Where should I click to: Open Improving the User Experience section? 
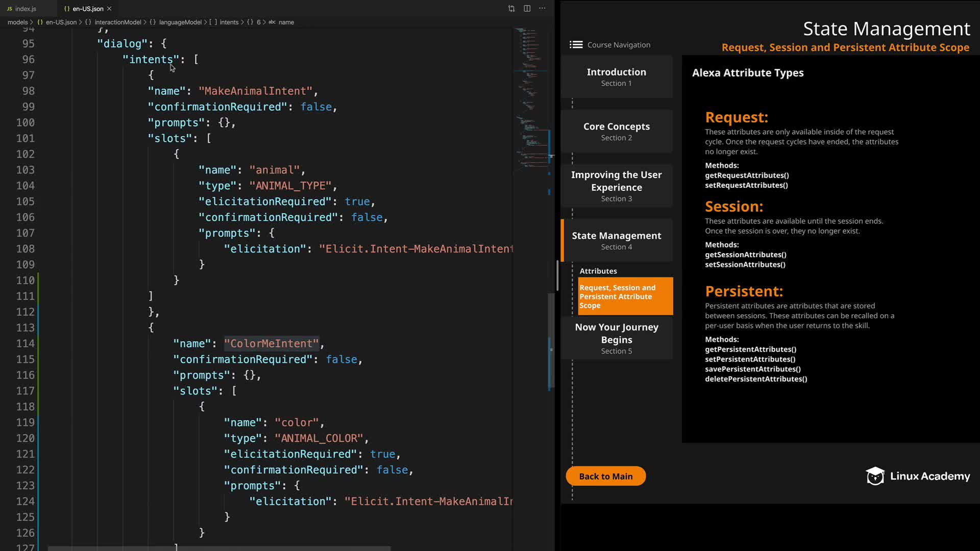click(x=616, y=186)
